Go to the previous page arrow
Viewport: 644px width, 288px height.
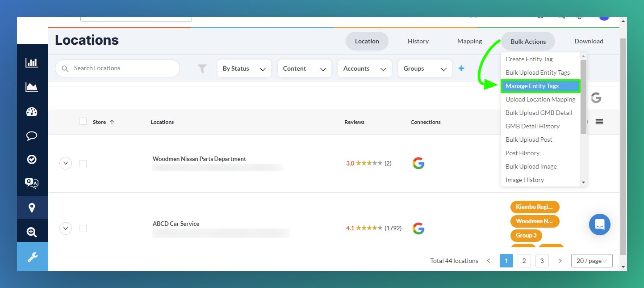coord(489,261)
